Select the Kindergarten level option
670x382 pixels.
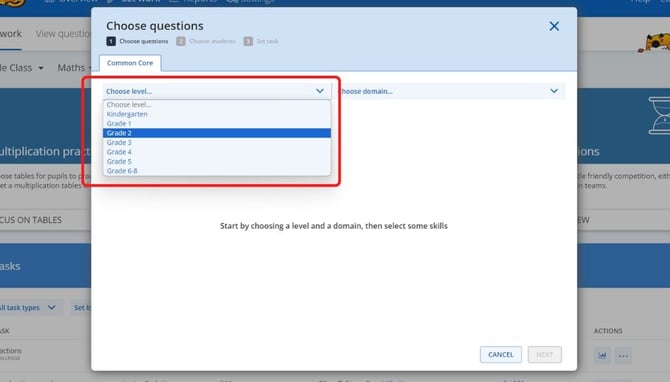(217, 114)
